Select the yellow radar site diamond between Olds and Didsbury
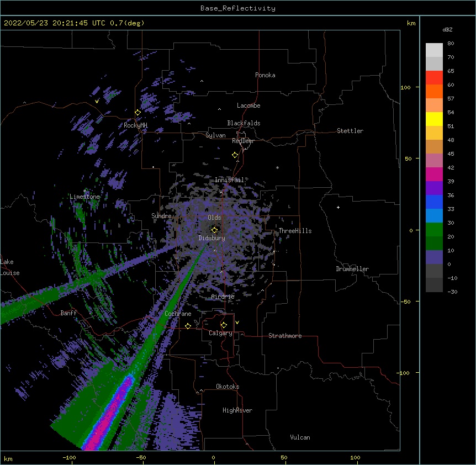The width and height of the screenshot is (476, 465). [x=214, y=230]
